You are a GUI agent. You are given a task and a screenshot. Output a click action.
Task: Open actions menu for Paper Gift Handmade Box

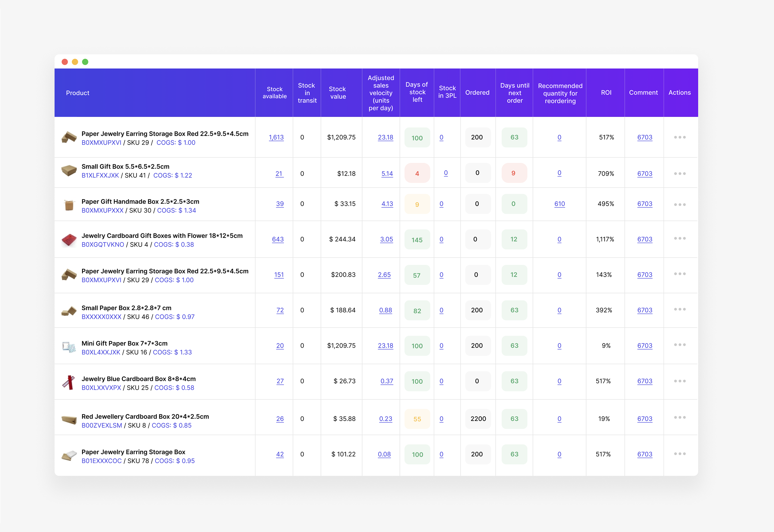pos(679,204)
